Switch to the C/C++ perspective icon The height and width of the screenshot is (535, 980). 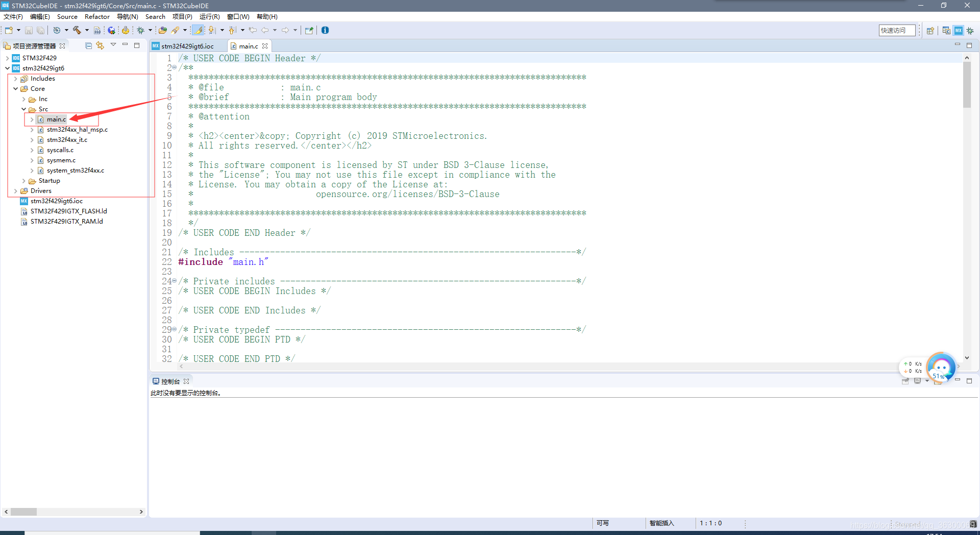(946, 31)
